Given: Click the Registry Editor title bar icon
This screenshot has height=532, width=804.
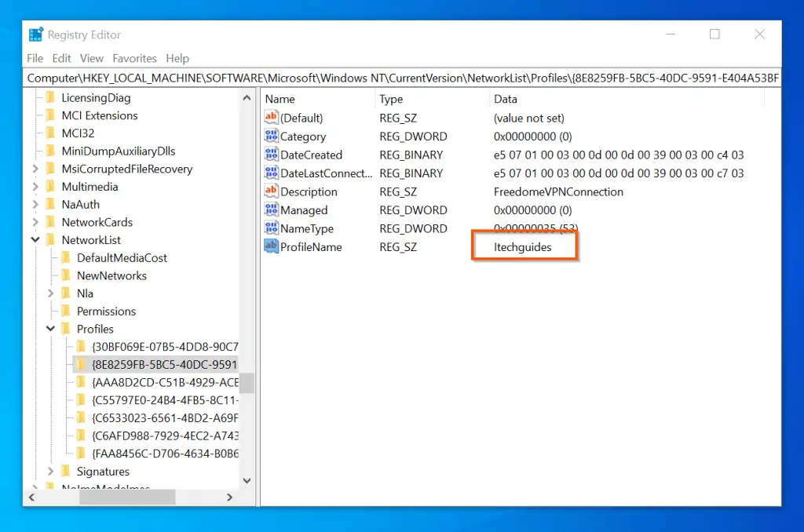Looking at the screenshot, I should click(36, 35).
